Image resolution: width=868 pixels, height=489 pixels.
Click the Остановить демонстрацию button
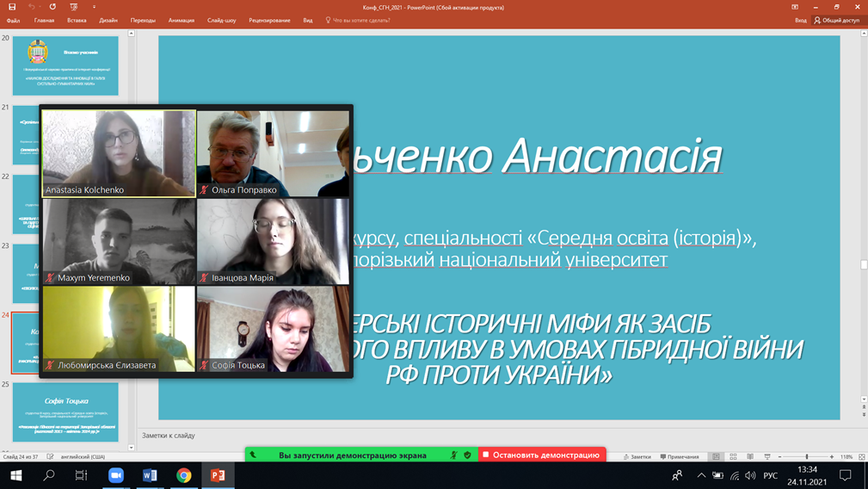(x=541, y=455)
